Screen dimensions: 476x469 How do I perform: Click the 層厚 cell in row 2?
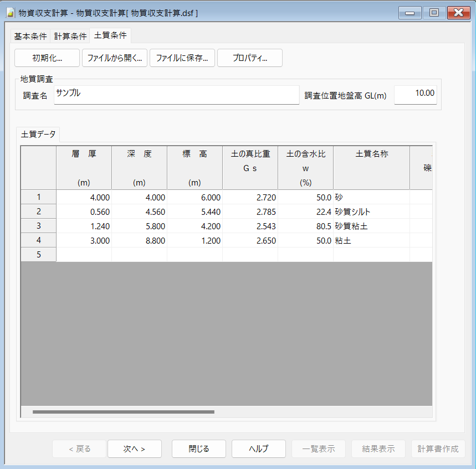84,212
